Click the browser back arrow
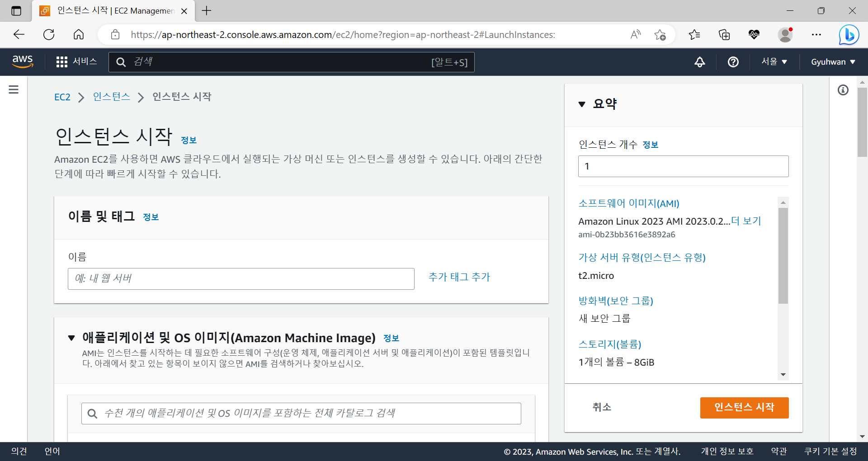This screenshot has width=868, height=461. (19, 34)
